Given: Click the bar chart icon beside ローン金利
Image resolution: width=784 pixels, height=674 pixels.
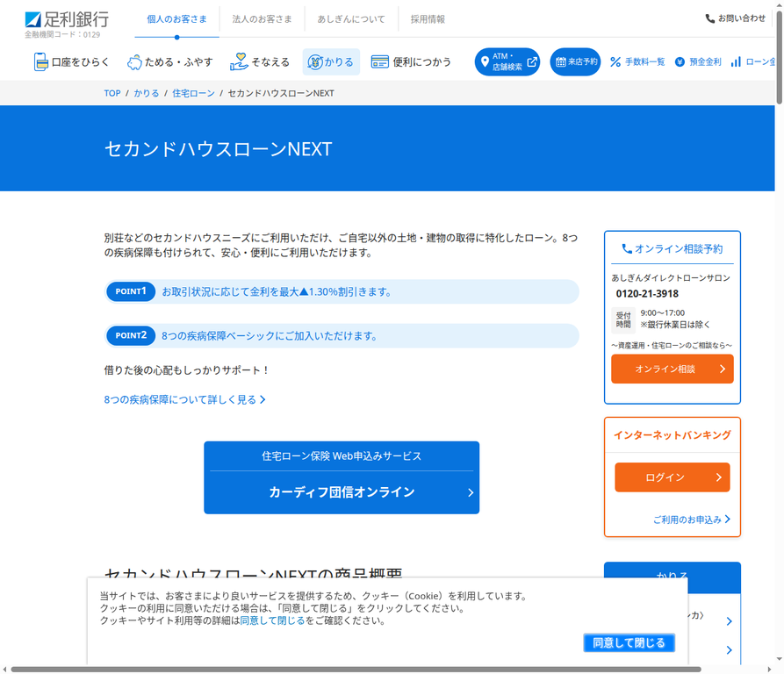Looking at the screenshot, I should coord(736,62).
